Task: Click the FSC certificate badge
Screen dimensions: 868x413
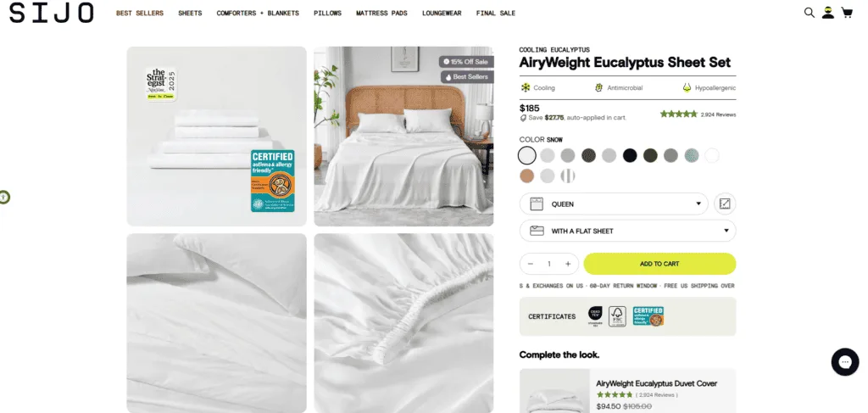Action: (x=617, y=316)
